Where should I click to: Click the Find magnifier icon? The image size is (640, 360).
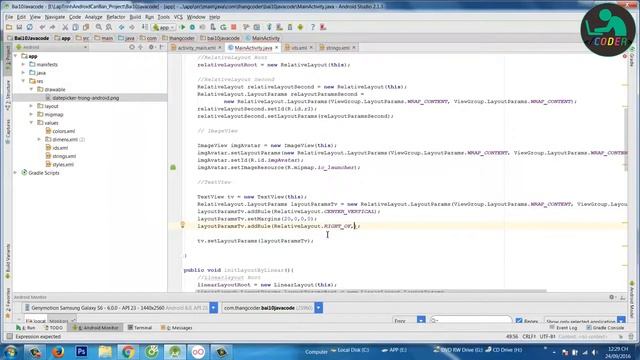click(x=99, y=27)
